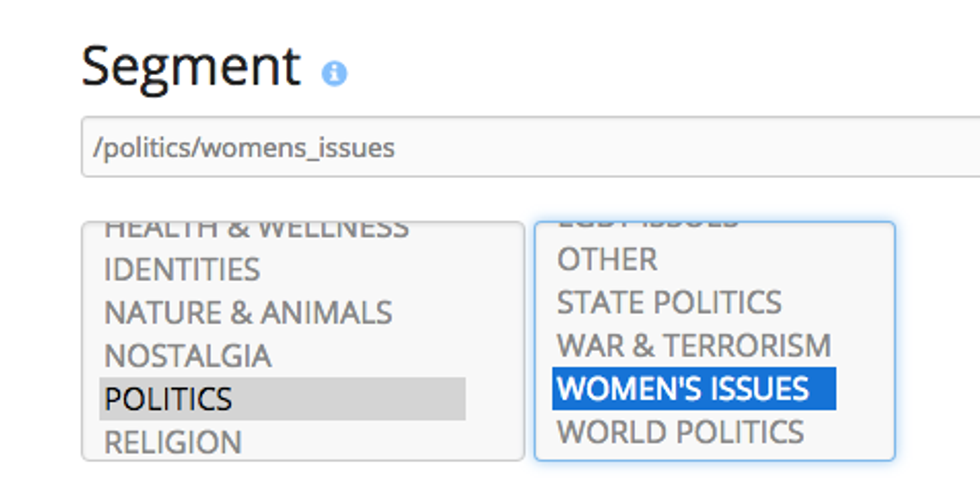Click gray highlight right of POLITICS label
The image size is (980, 498).
tap(380, 399)
